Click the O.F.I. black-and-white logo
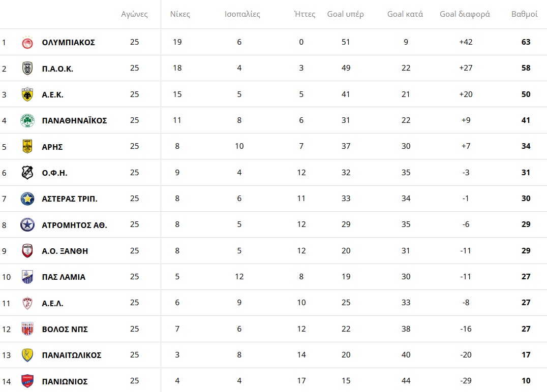Image resolution: width=547 pixels, height=392 pixels. (x=27, y=173)
